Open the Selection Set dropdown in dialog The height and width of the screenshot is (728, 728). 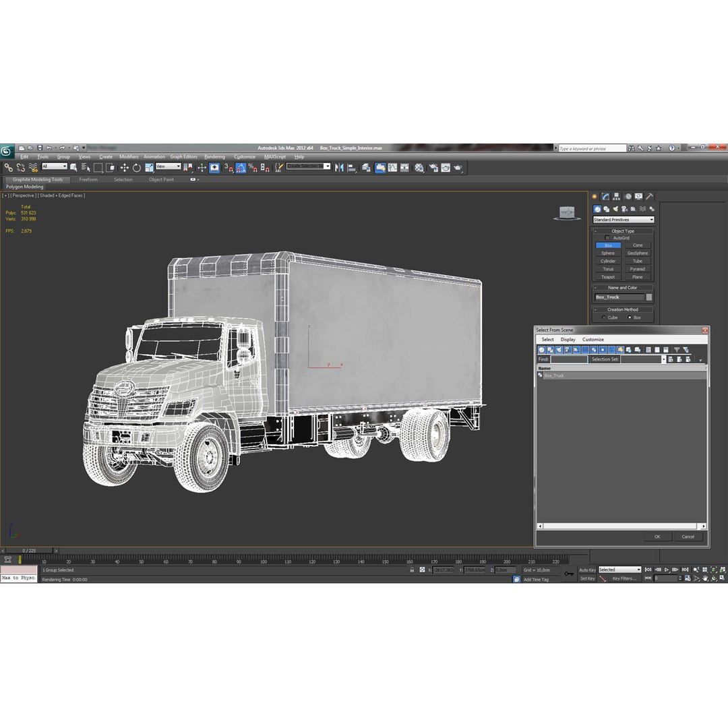point(643,359)
